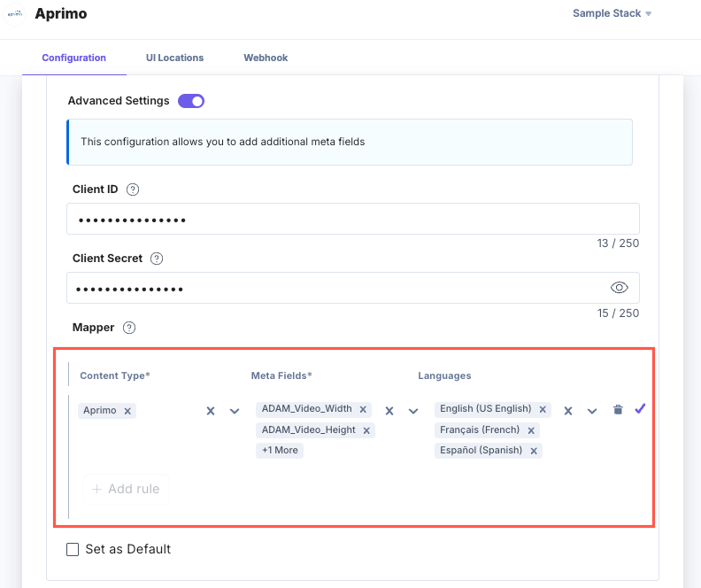
Task: Clear all Languages selections
Action: click(568, 411)
